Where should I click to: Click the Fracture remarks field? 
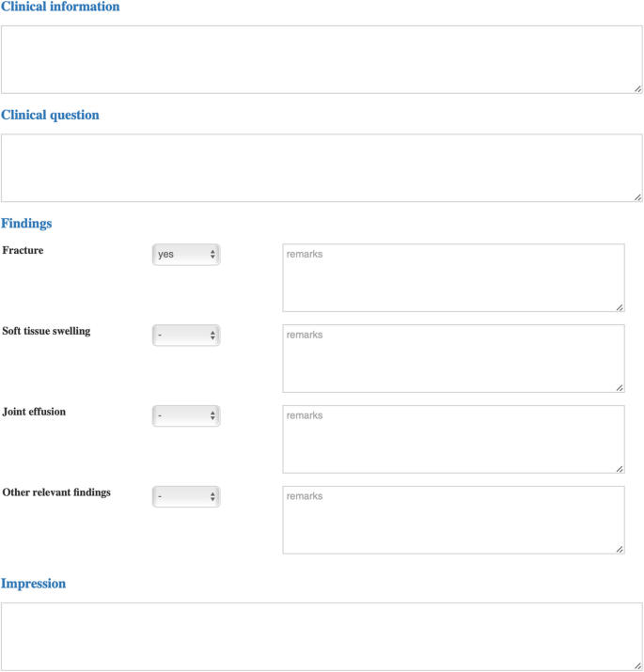pos(453,277)
